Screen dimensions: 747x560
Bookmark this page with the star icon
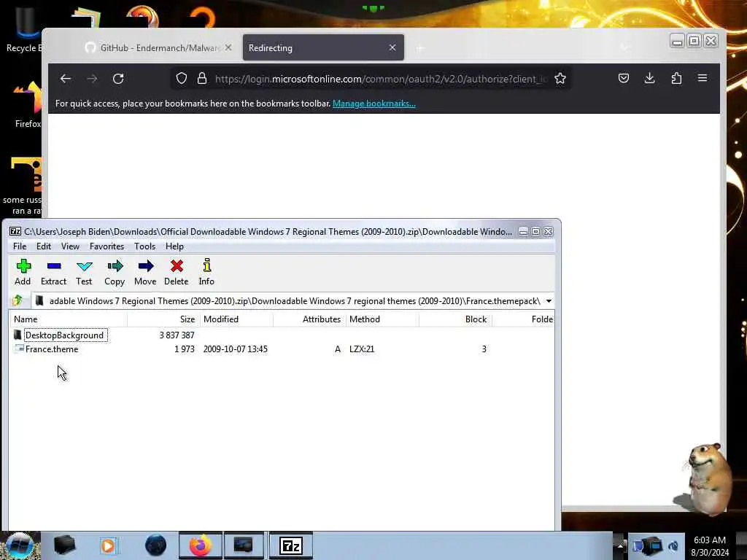pos(560,79)
